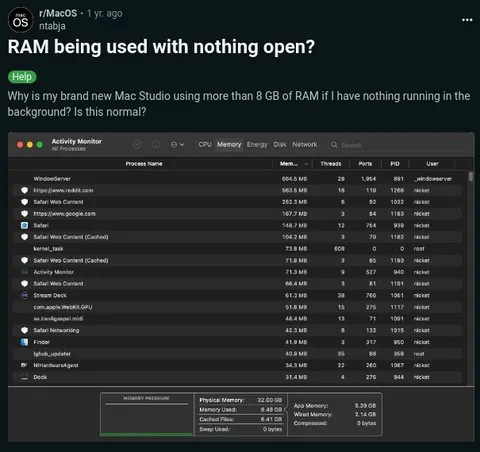Image resolution: width=480 pixels, height=452 pixels.
Task: Select the Stream Deck process name
Action: [50, 295]
